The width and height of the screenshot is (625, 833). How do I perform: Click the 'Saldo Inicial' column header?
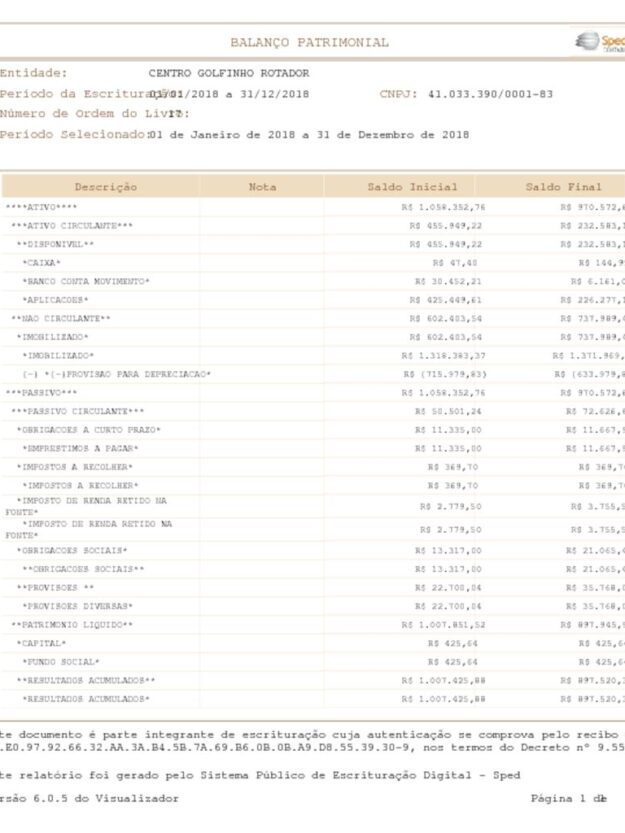coord(412,187)
